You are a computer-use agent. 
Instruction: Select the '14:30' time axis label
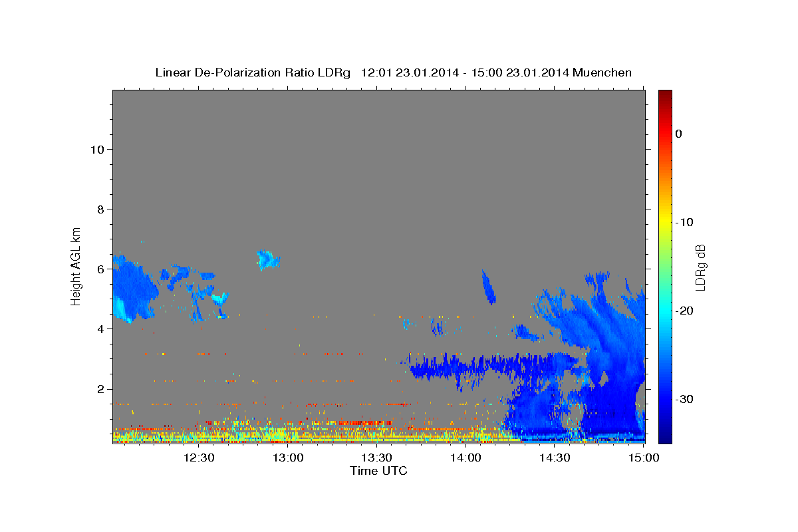pyautogui.click(x=555, y=458)
